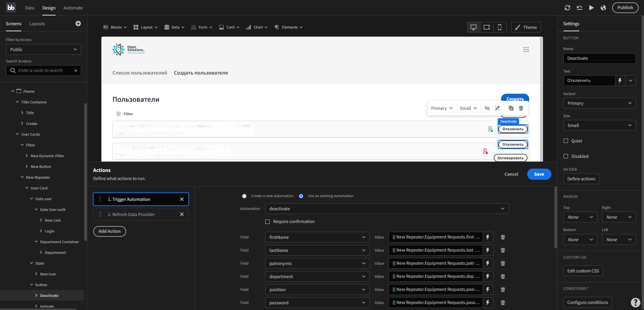Open the Size dropdown in Settings

click(599, 125)
